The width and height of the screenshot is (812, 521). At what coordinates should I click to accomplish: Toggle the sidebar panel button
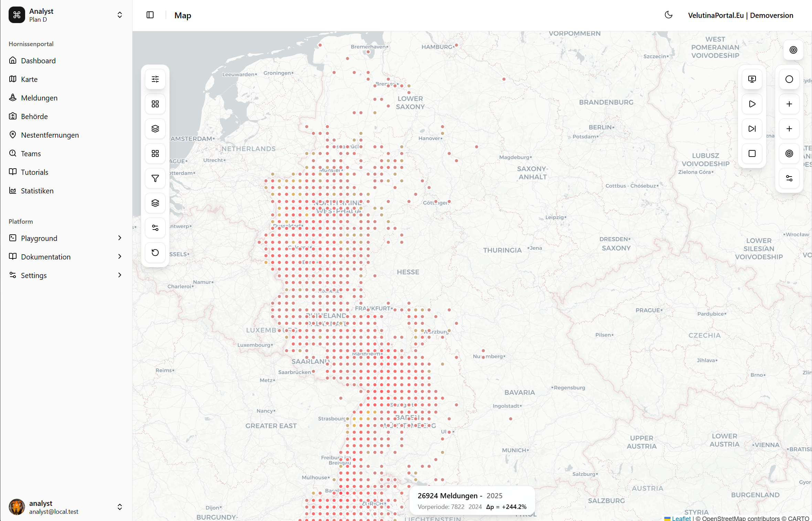coord(150,15)
